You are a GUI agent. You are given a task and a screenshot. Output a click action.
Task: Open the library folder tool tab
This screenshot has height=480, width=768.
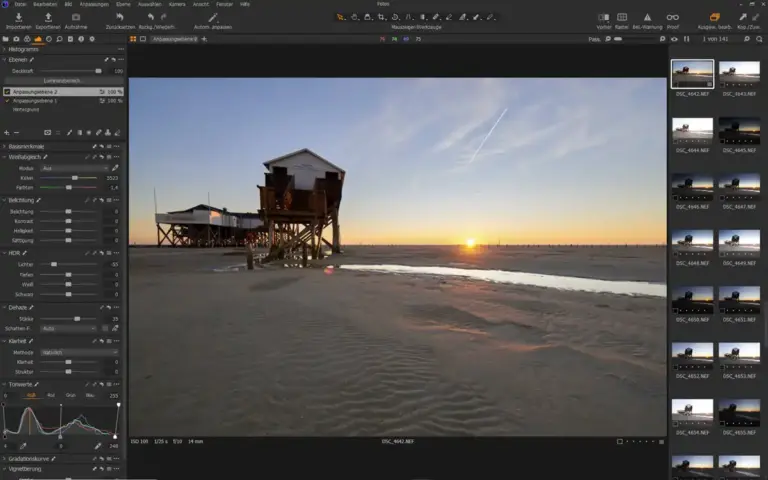point(5,39)
